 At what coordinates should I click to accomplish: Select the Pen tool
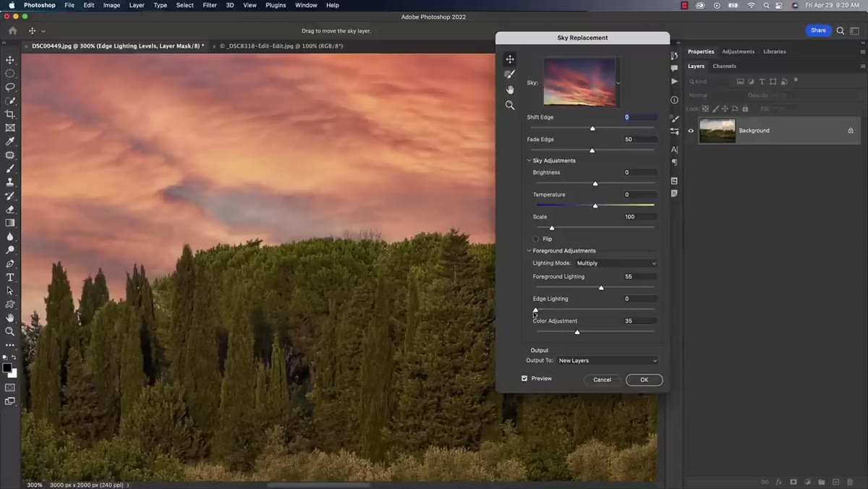10,264
